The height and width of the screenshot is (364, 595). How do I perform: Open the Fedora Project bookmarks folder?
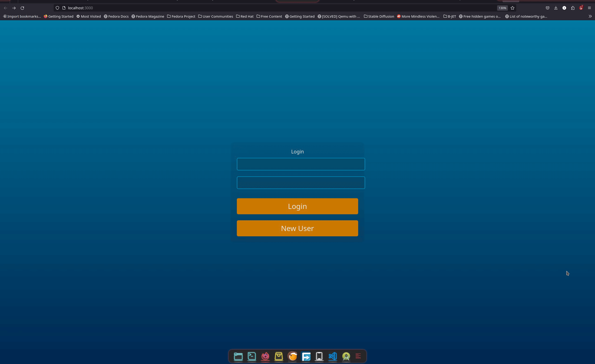(181, 16)
